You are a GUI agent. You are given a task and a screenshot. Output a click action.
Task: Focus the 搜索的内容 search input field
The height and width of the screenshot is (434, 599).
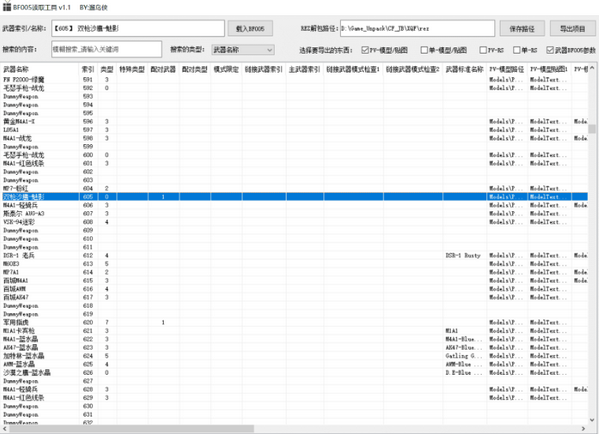[107, 49]
